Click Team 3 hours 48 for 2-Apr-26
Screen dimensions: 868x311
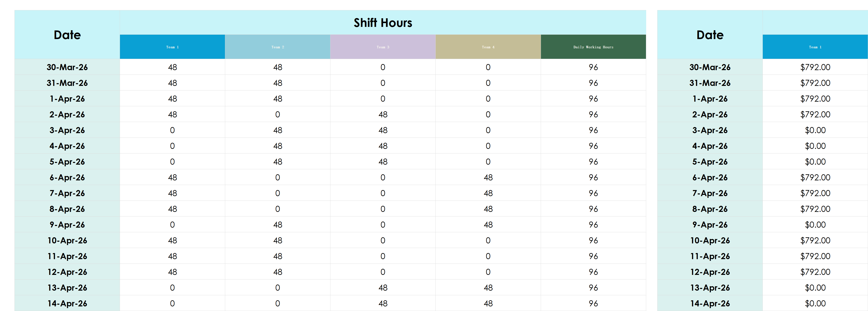tap(383, 115)
